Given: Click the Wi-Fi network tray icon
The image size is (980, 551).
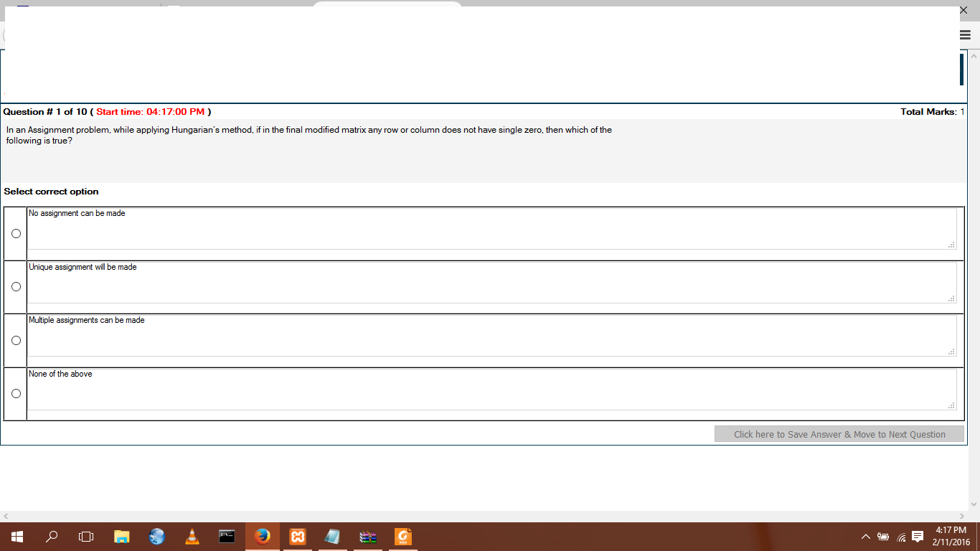Looking at the screenshot, I should click(x=901, y=537).
